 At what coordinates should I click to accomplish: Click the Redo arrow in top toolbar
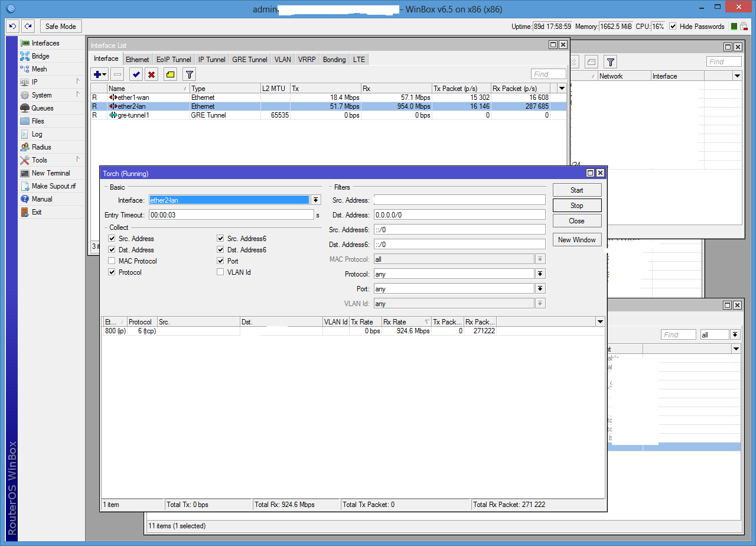[28, 27]
